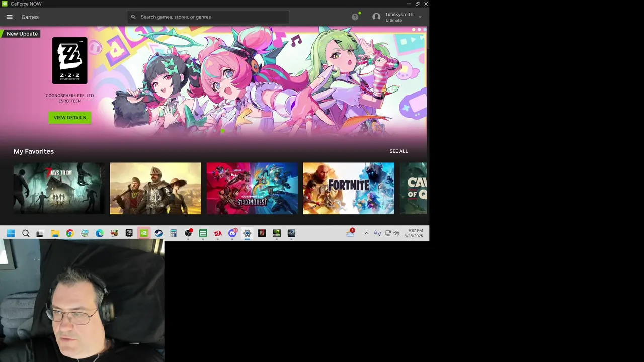
Task: Open Discord from the taskbar
Action: click(232, 233)
